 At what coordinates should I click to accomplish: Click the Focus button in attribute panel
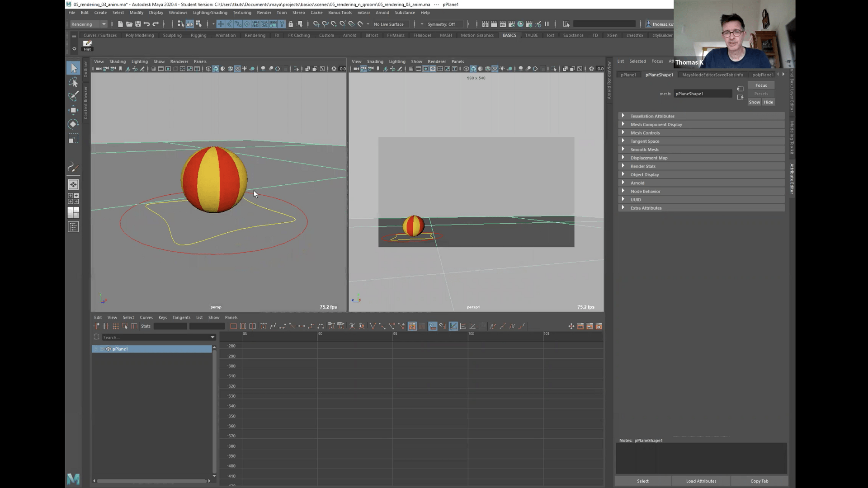point(761,85)
